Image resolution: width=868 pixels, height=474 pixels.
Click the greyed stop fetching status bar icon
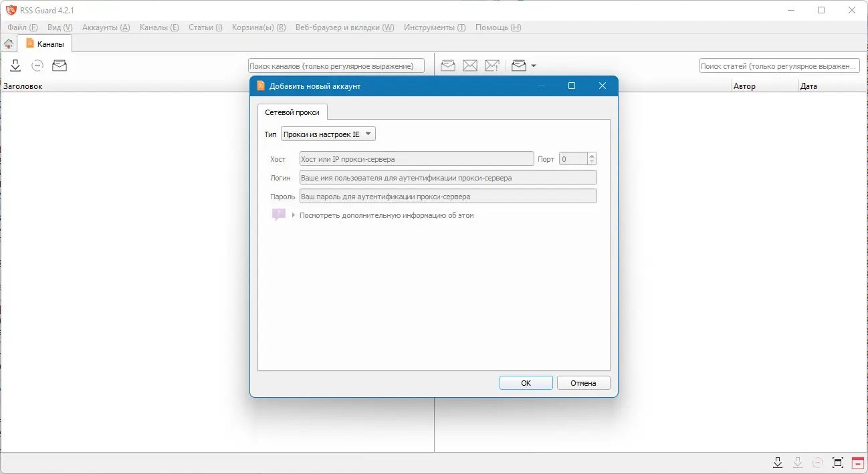point(817,463)
